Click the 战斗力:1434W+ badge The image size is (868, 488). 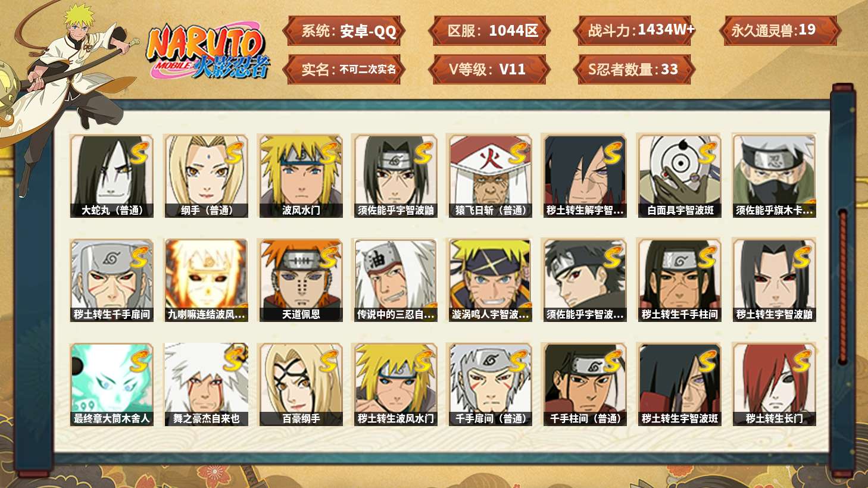pyautogui.click(x=635, y=31)
